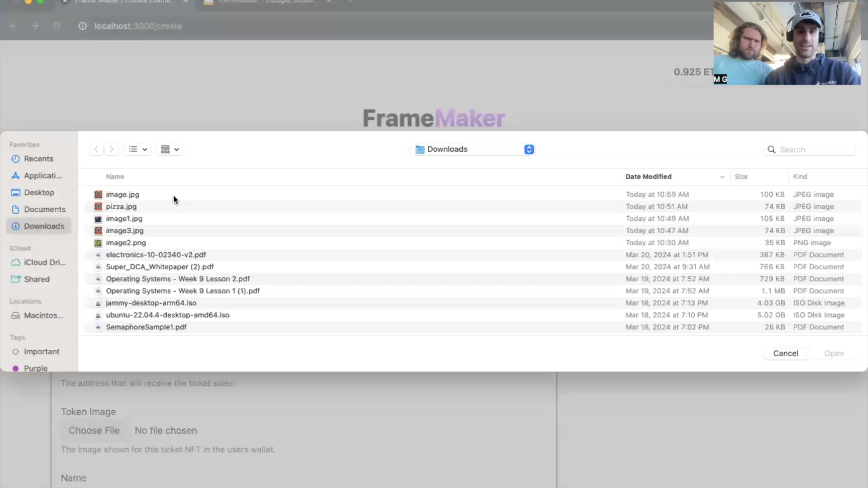This screenshot has height=488, width=868.
Task: Select image1.jpg file
Action: tap(473, 219)
